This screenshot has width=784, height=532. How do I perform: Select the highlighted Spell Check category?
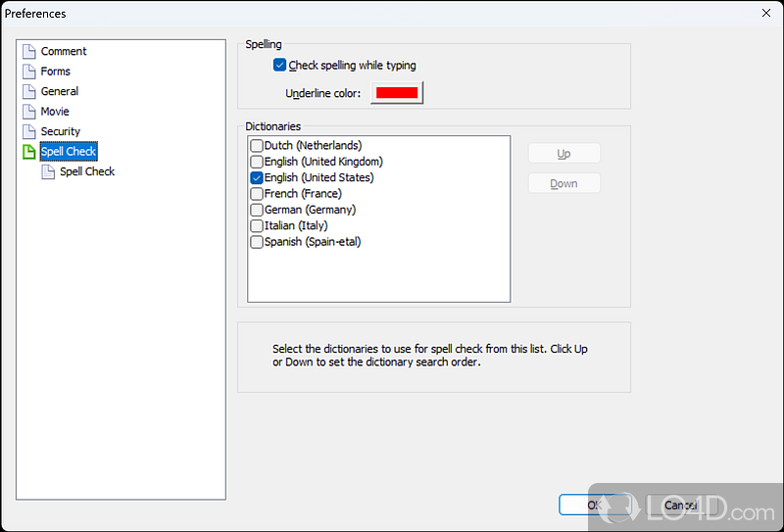click(69, 152)
